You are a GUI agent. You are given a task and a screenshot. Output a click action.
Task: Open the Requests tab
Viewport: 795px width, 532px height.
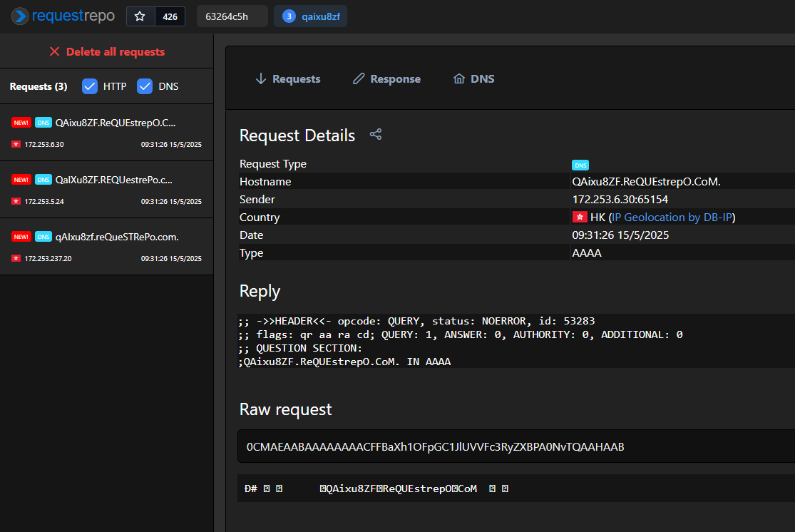pos(287,79)
